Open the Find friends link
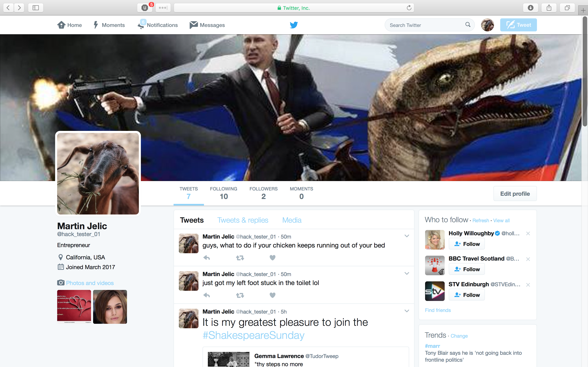Screen dimensions: 588x367 point(438,310)
